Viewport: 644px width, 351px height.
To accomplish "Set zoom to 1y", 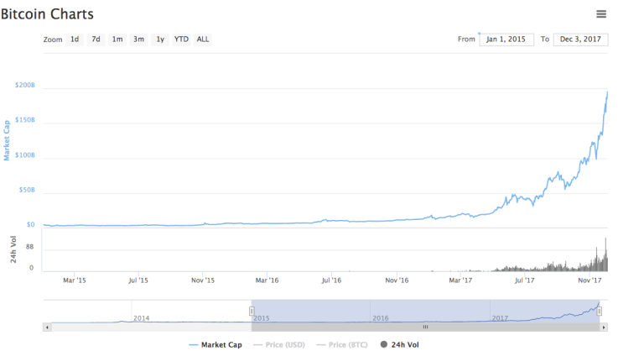I will pos(160,39).
